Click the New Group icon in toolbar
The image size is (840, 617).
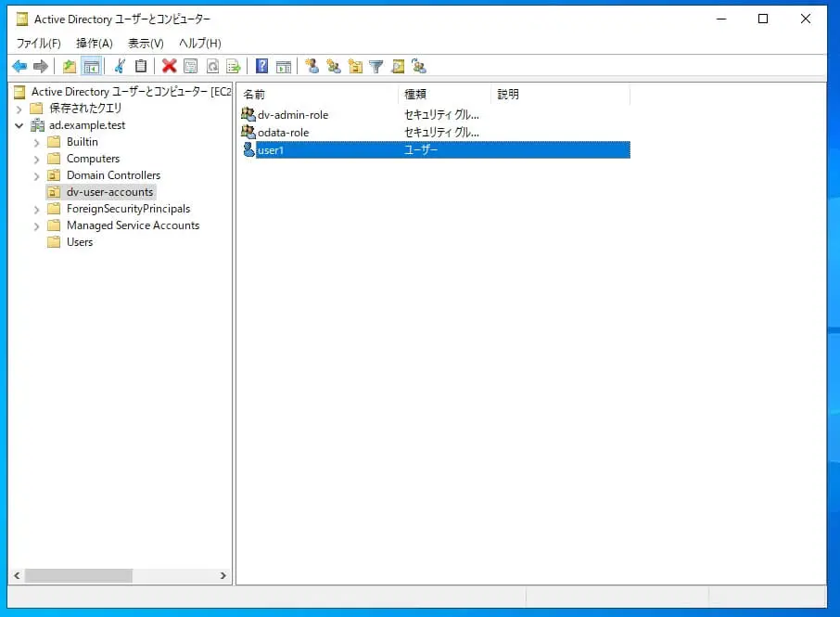[333, 67]
